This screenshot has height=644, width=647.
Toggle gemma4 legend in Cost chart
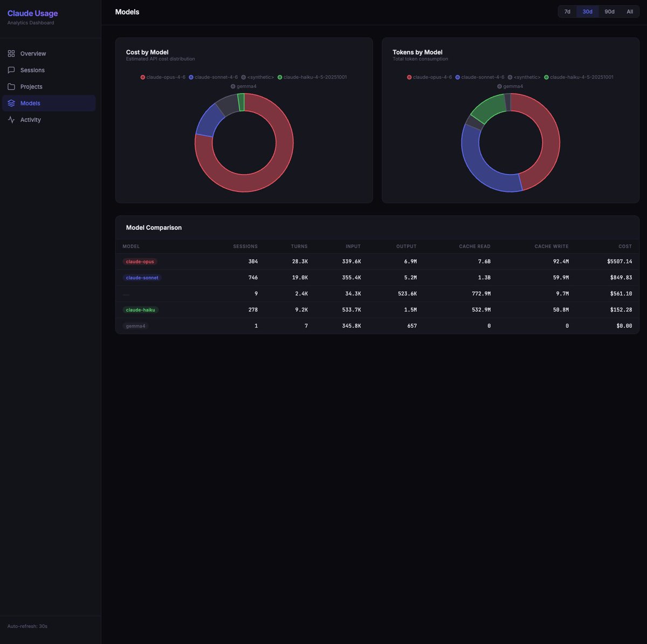[x=244, y=86]
